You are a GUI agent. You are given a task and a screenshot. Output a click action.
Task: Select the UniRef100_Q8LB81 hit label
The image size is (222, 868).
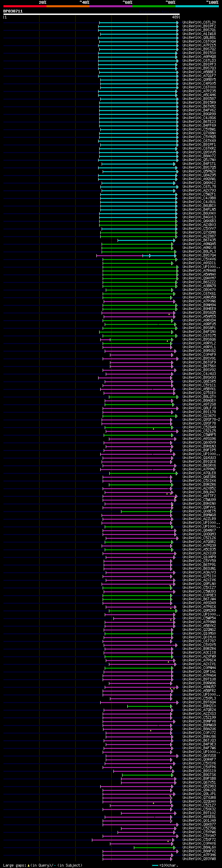point(199,38)
